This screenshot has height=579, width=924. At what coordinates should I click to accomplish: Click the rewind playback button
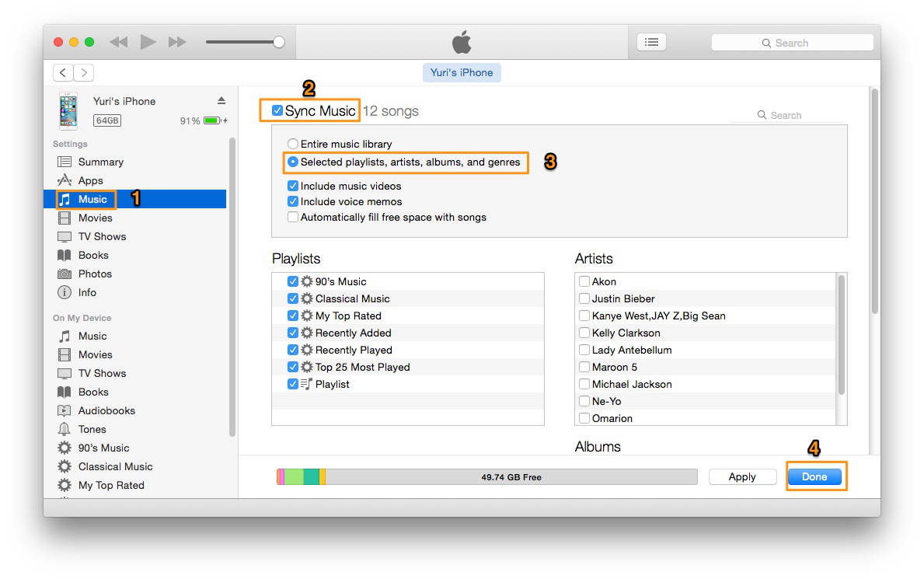119,42
